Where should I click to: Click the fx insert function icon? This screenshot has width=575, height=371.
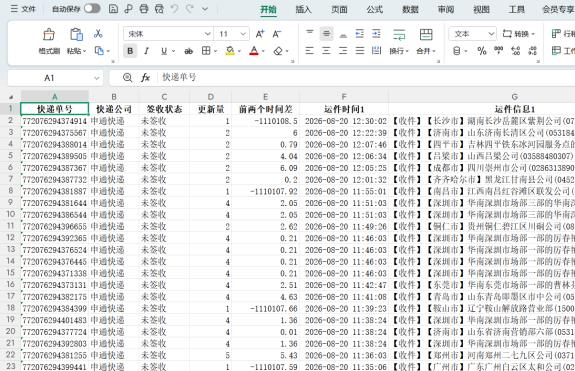[146, 77]
